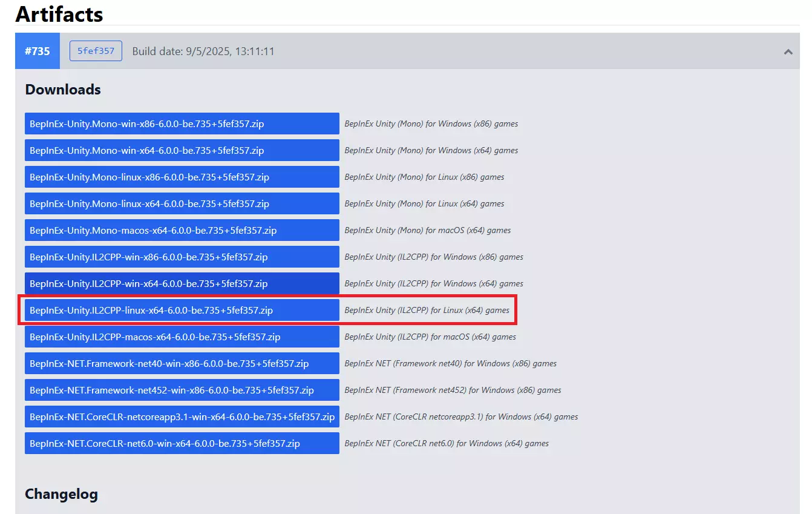The height and width of the screenshot is (514, 812).
Task: Download BepInEx-NET.Framework-net40-win-x86 zip
Action: (x=182, y=363)
